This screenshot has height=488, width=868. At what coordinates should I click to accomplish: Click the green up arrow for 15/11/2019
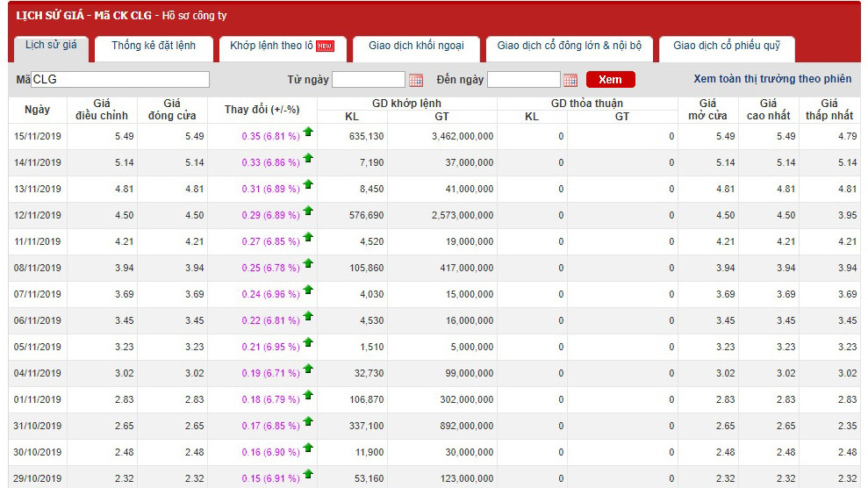pyautogui.click(x=308, y=133)
